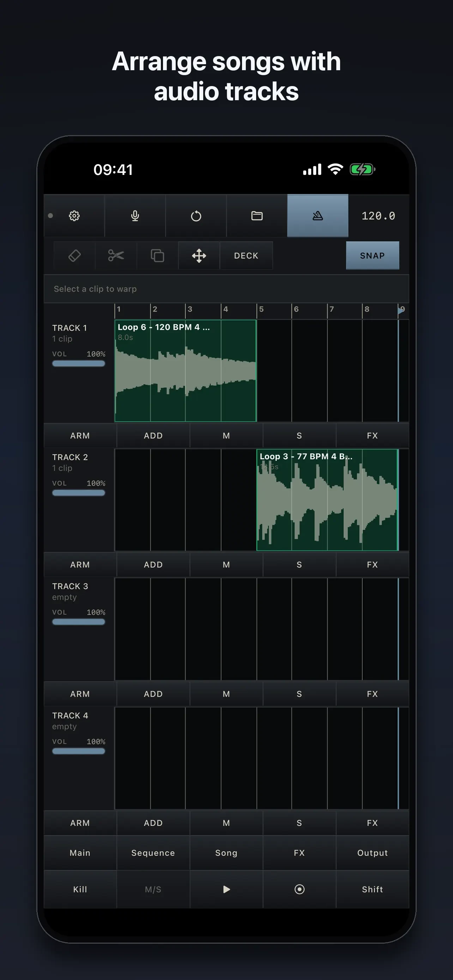Select the Loop 3 clip on Track 2
453x980 pixels.
327,500
